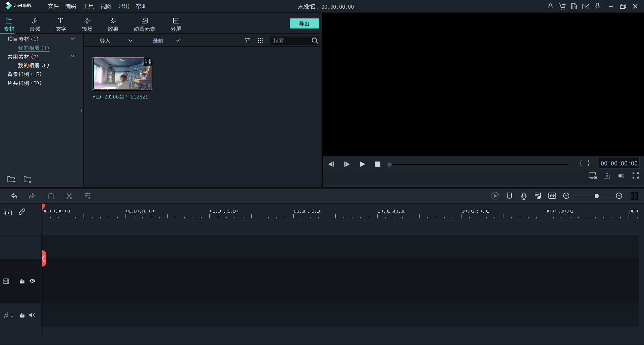Viewport: 644px width, 345px height.
Task: Click the add new folder icon
Action: click(x=11, y=180)
